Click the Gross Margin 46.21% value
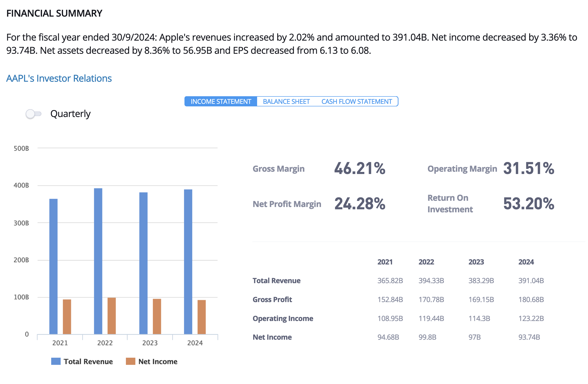 (x=359, y=169)
